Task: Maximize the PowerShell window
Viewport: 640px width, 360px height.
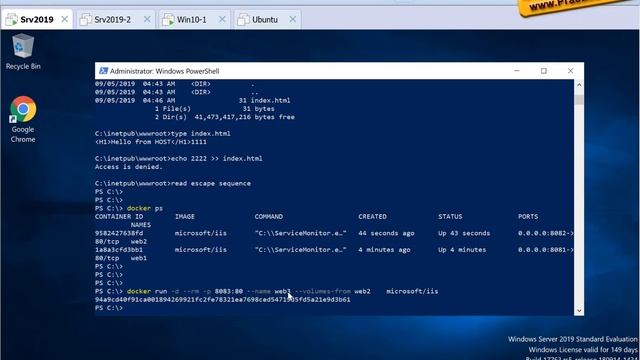Action: tap(544, 71)
